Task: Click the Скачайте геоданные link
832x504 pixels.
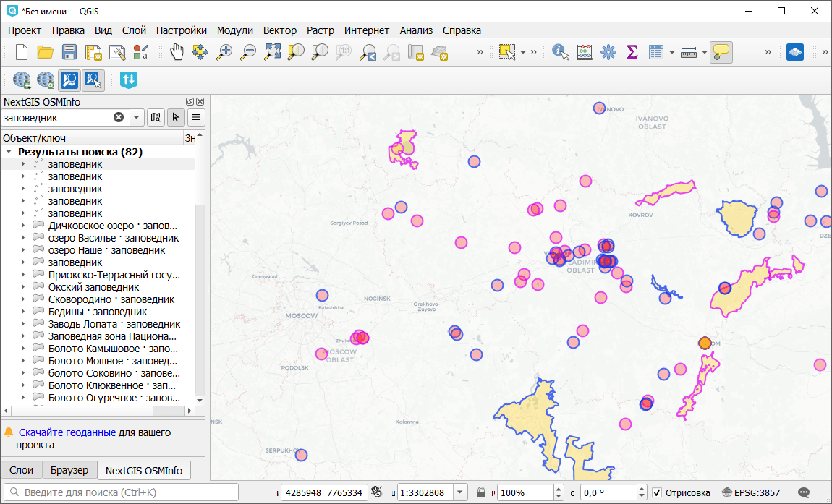Action: click(67, 432)
